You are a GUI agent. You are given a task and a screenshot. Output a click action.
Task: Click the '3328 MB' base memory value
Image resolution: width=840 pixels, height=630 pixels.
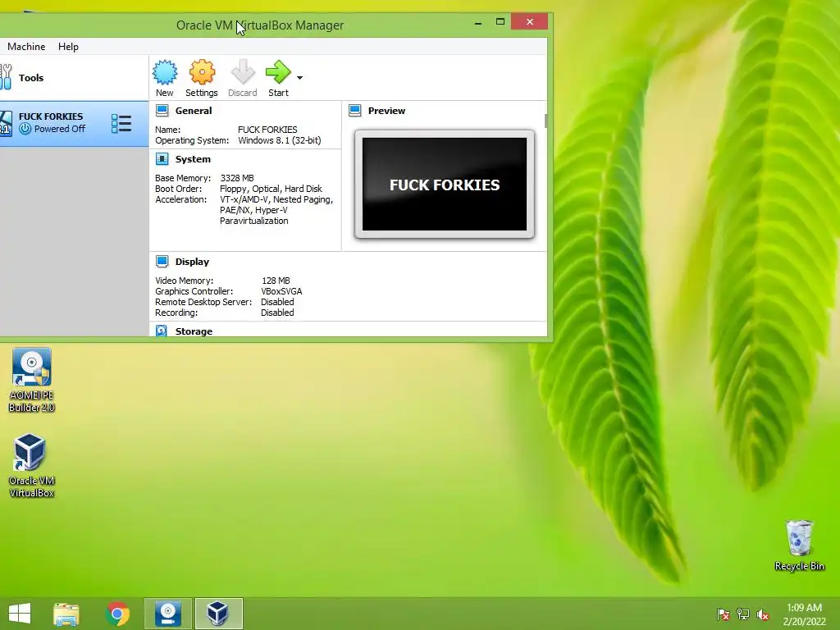click(x=237, y=178)
